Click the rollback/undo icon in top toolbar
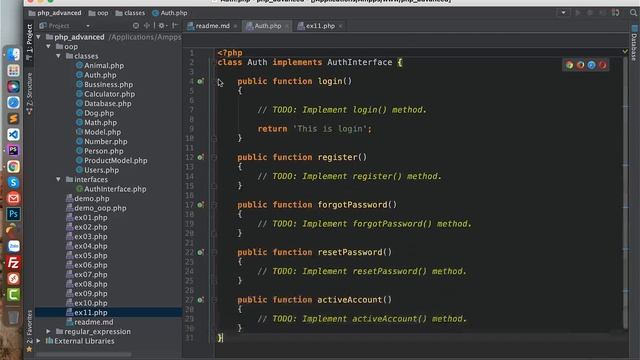This screenshot has width=640, height=360. pyautogui.click(x=616, y=13)
